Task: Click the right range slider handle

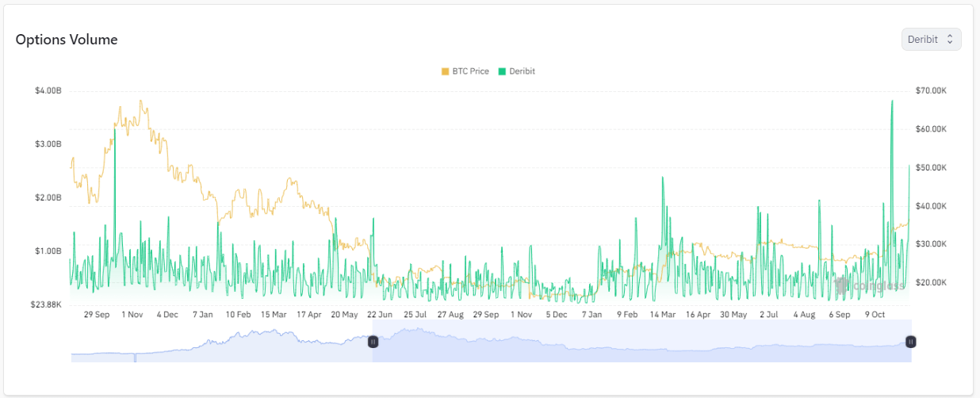Action: tap(911, 342)
